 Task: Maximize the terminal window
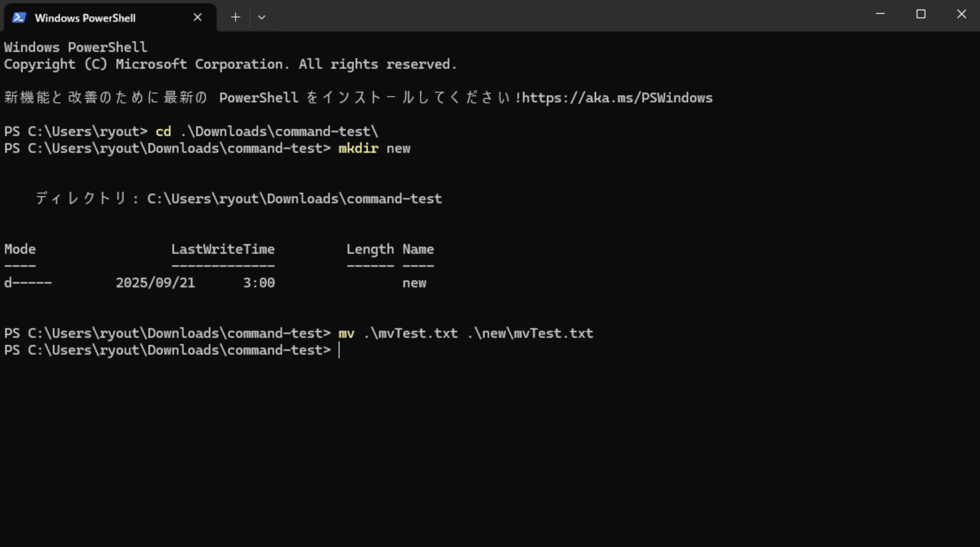coord(920,14)
